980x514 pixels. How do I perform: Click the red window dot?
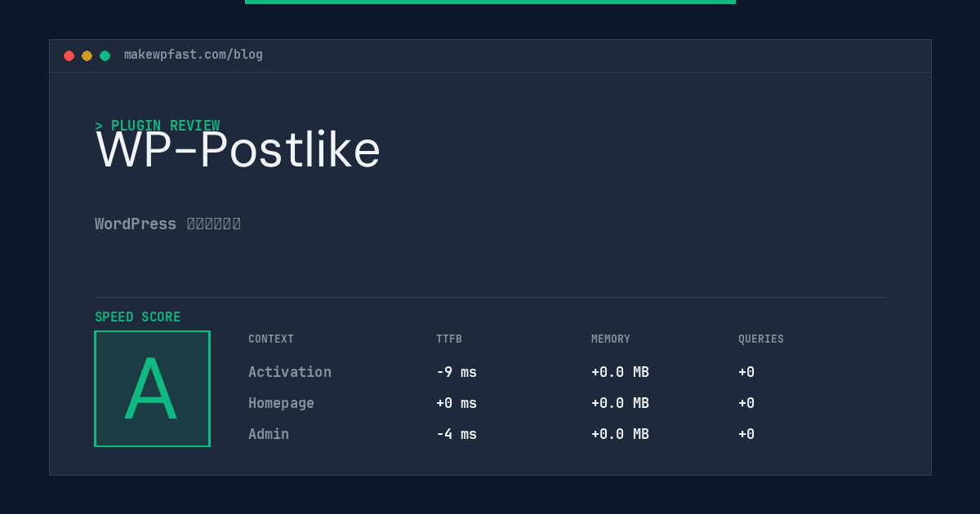pyautogui.click(x=69, y=55)
